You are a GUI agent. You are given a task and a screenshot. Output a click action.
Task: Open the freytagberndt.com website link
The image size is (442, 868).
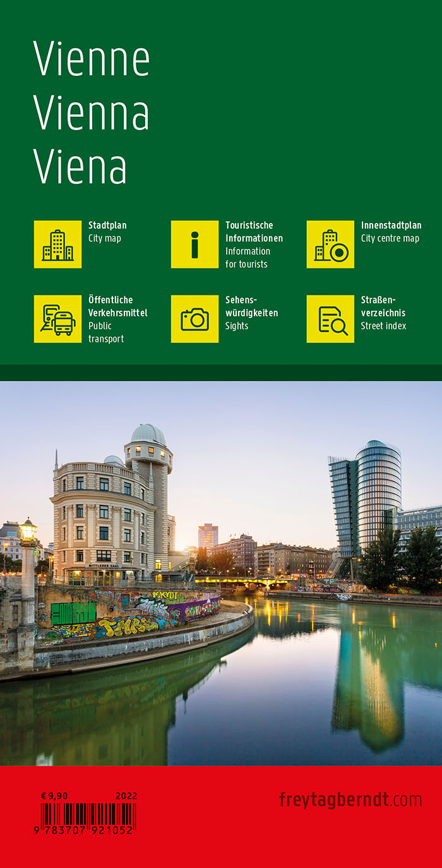click(350, 800)
